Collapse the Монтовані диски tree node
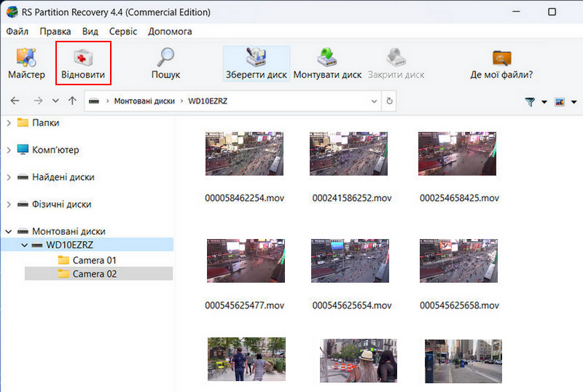This screenshot has width=583, height=392. point(9,231)
